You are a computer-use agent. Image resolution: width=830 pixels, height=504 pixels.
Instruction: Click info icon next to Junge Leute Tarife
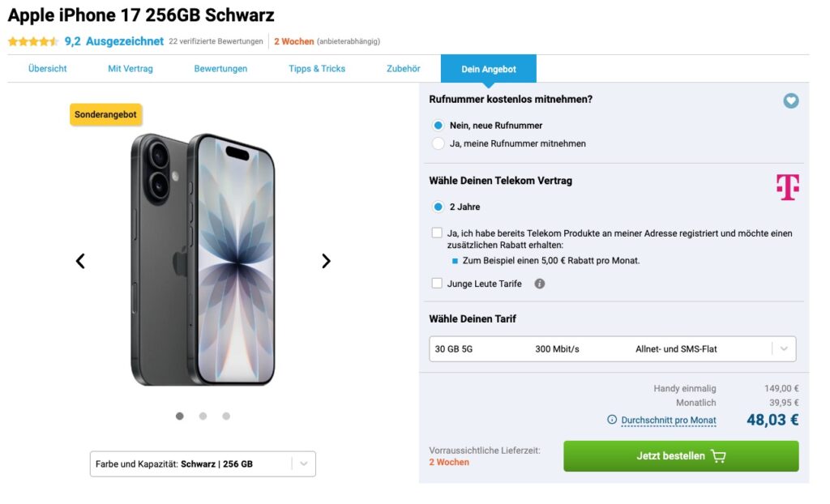tap(540, 284)
